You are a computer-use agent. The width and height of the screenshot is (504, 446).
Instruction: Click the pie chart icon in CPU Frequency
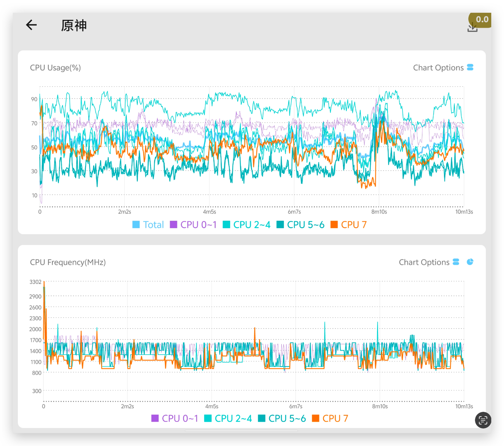coord(470,262)
